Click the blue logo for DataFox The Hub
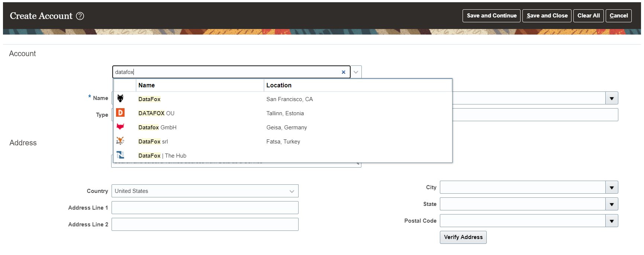Viewport: 644px width, 255px height. click(120, 155)
